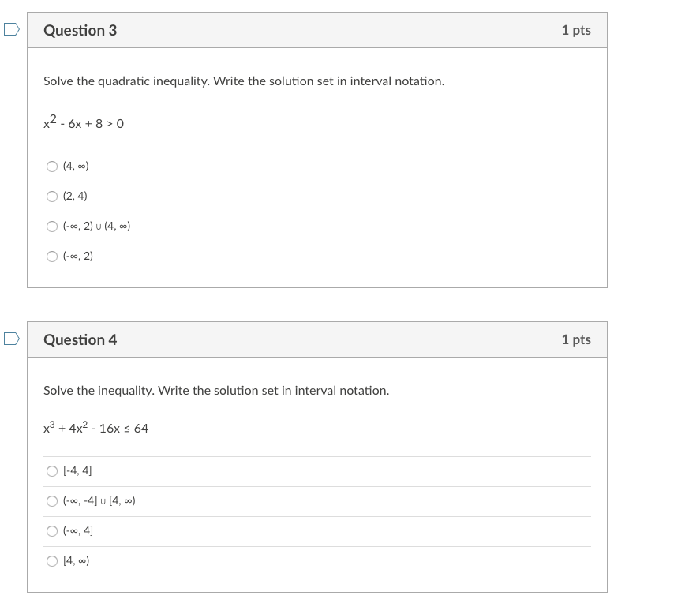Click Question 4's 'Solve the inequality' prompt text
This screenshot has width=700, height=607.
(x=216, y=391)
